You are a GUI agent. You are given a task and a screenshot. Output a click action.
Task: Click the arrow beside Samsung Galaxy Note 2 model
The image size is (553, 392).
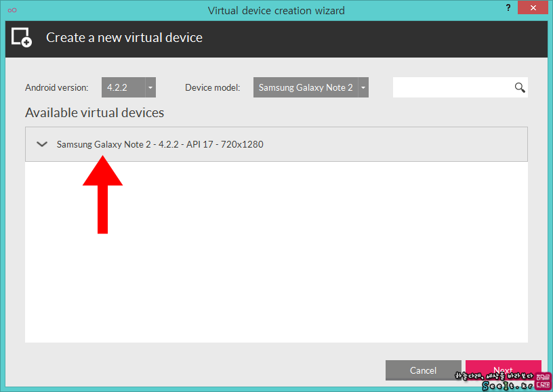click(363, 87)
